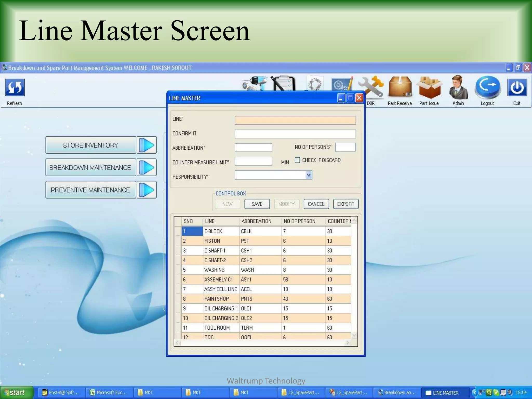Screen dimensions: 532x399
Task: Open Store Inventory menu button
Action: (x=91, y=145)
